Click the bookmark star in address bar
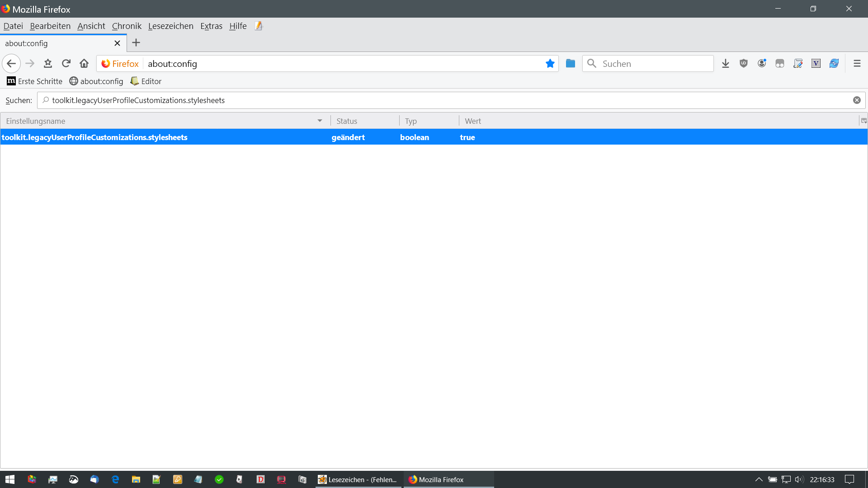This screenshot has height=488, width=868. (x=550, y=64)
